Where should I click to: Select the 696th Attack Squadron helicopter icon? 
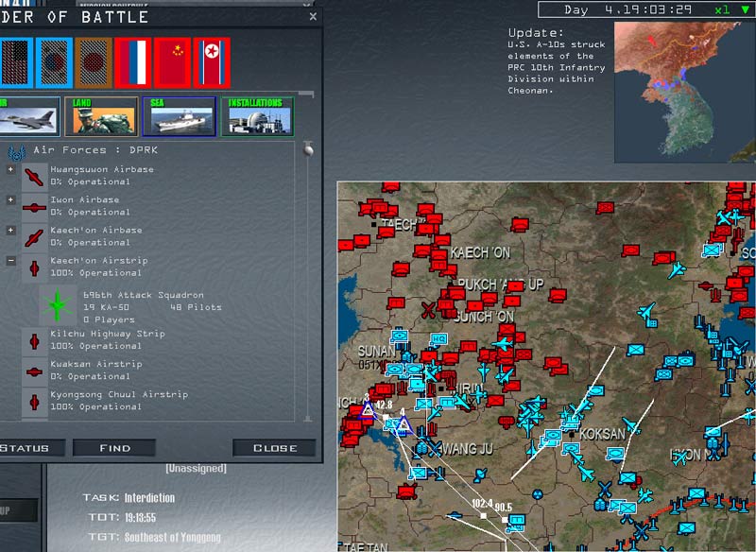pos(58,305)
